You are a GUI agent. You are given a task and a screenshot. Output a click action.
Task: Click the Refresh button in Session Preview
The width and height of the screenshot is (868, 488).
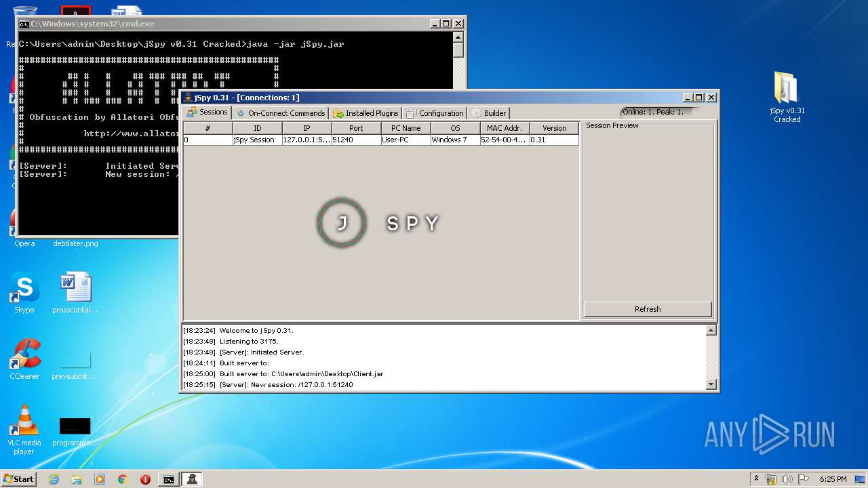click(648, 309)
